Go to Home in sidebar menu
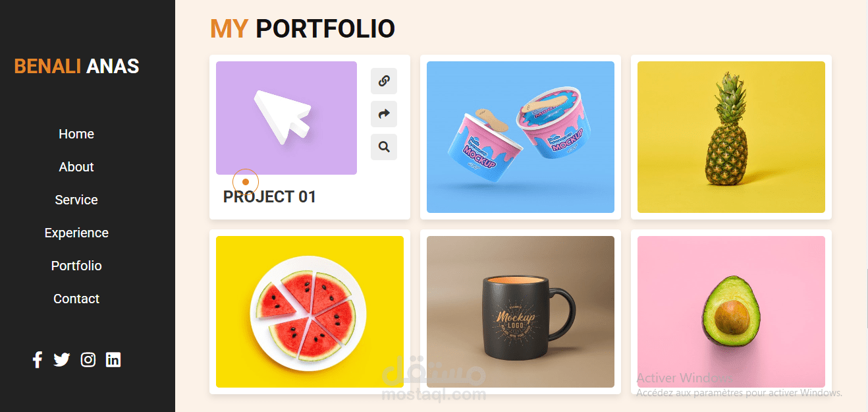Screen dimensions: 868x412 pyautogui.click(x=76, y=134)
